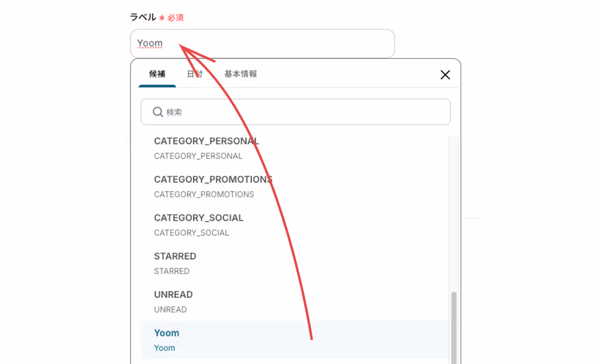Click the ラベル input containing Yoom
This screenshot has width=596, height=364.
[262, 43]
